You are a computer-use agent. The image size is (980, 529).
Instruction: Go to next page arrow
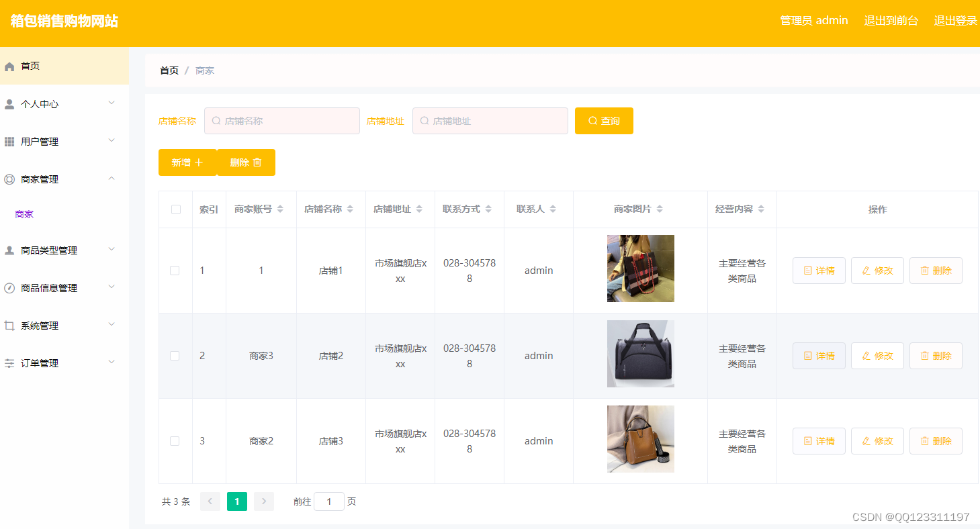264,501
